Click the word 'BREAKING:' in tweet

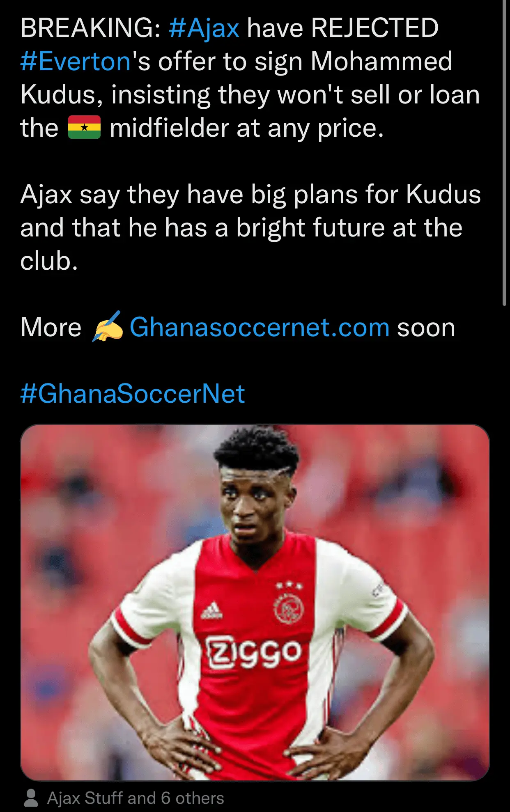(90, 28)
